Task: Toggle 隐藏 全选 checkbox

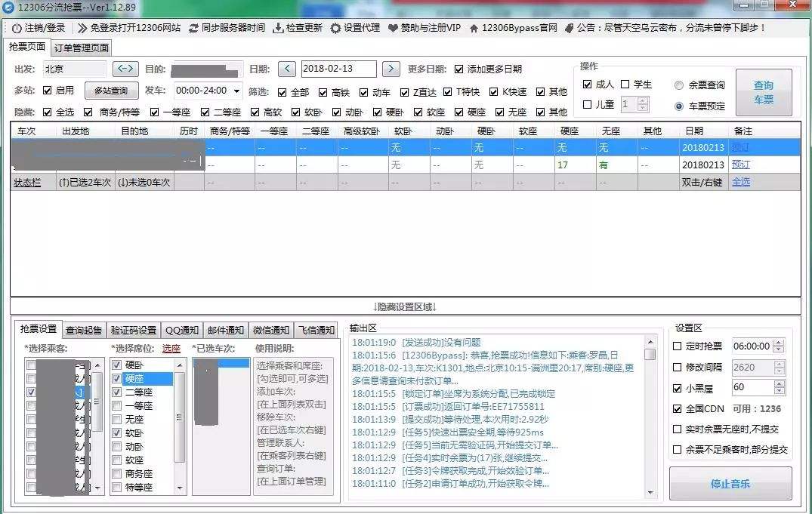Action: click(x=47, y=112)
